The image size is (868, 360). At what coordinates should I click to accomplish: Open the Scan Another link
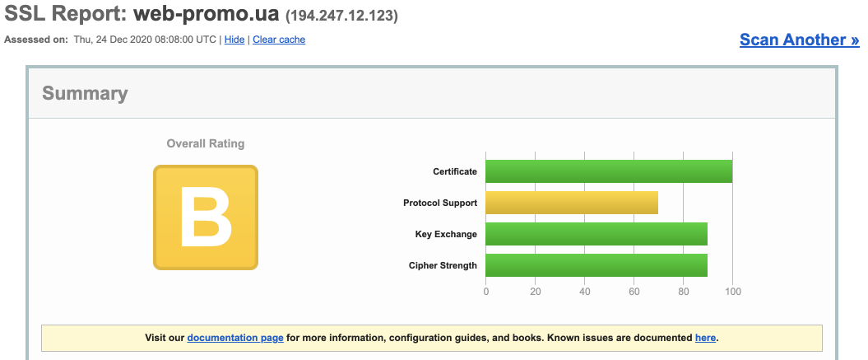coord(799,40)
